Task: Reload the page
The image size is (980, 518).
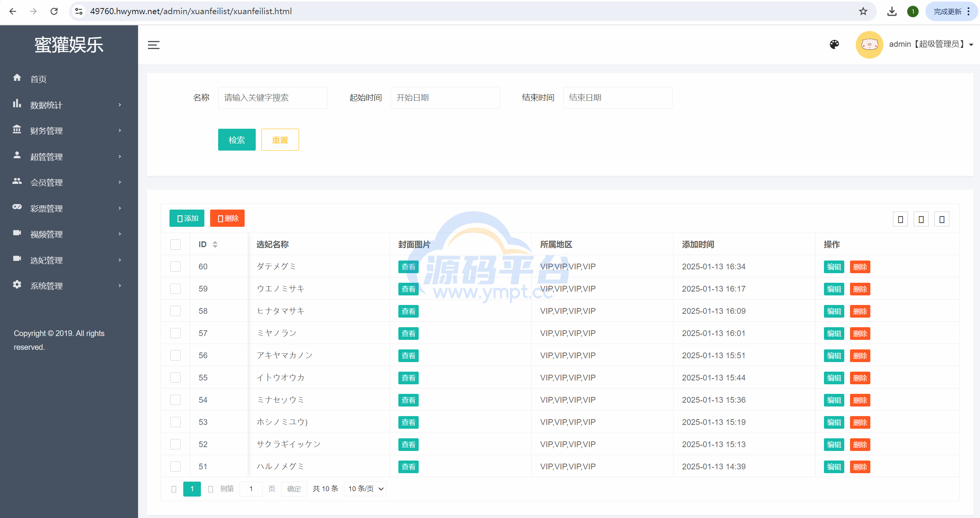Action: click(x=54, y=11)
